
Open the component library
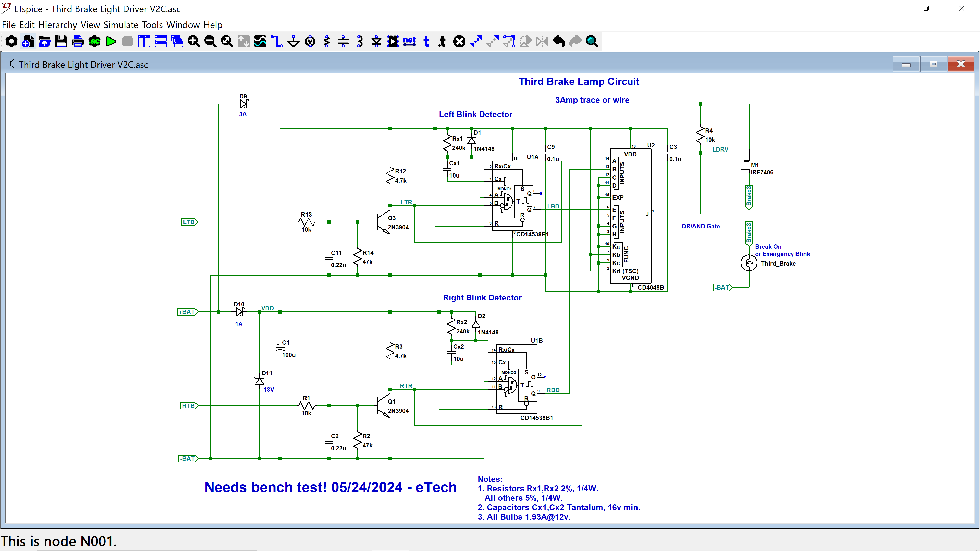click(x=393, y=41)
